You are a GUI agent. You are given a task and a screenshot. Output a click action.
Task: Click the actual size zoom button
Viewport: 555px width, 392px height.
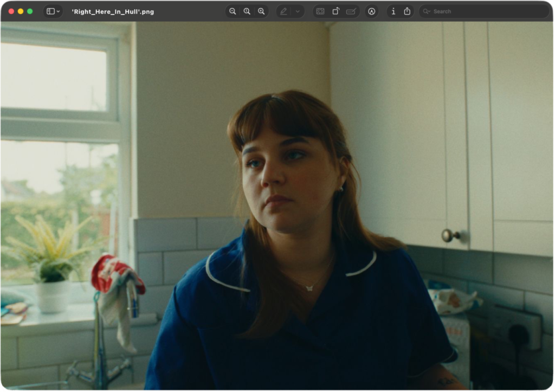tap(247, 11)
